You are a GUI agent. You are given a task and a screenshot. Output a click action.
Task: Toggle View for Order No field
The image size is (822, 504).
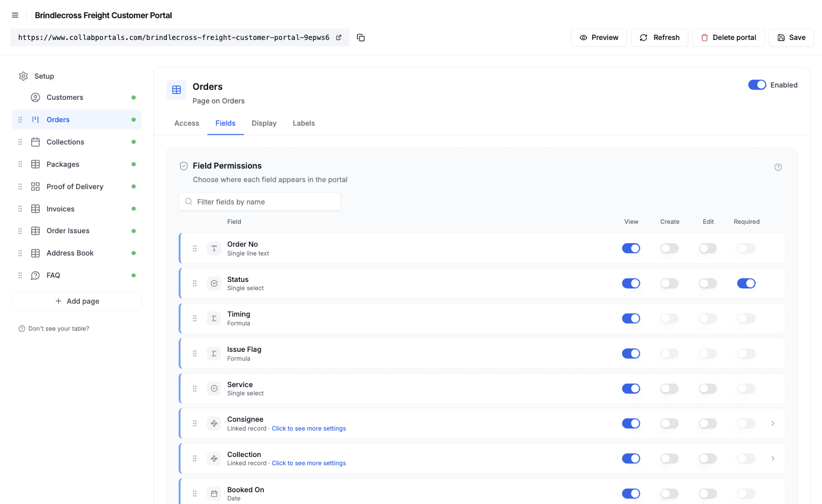631,248
